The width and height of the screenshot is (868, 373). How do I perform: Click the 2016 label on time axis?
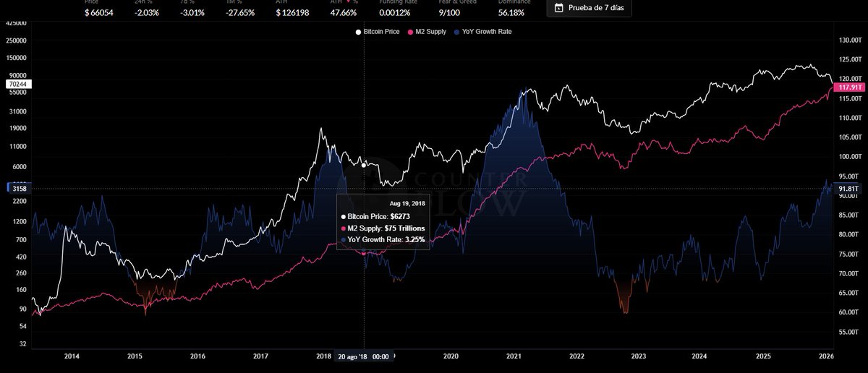pos(198,356)
